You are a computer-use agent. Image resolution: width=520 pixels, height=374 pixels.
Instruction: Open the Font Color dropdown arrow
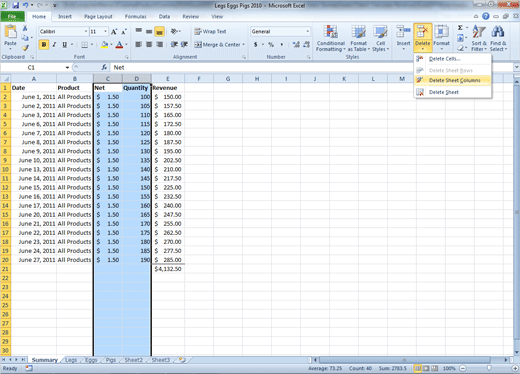click(x=126, y=45)
